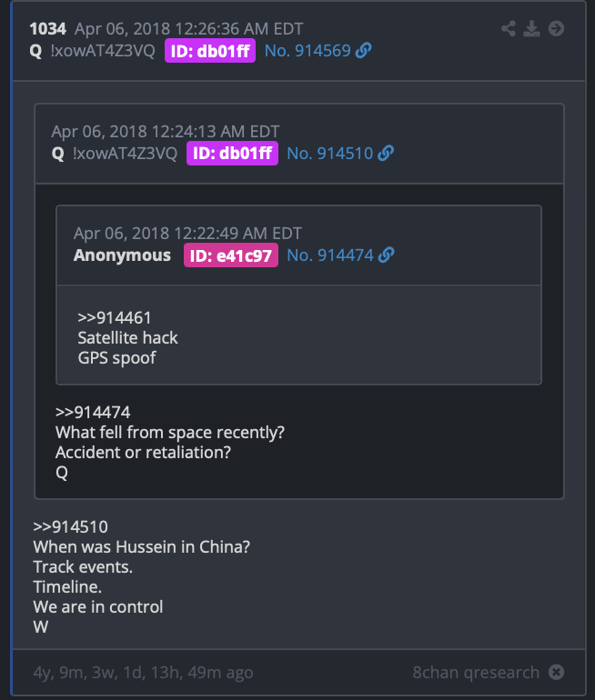Select the purple ID: db01ff badge in header
The width and height of the screenshot is (595, 700).
tap(210, 51)
